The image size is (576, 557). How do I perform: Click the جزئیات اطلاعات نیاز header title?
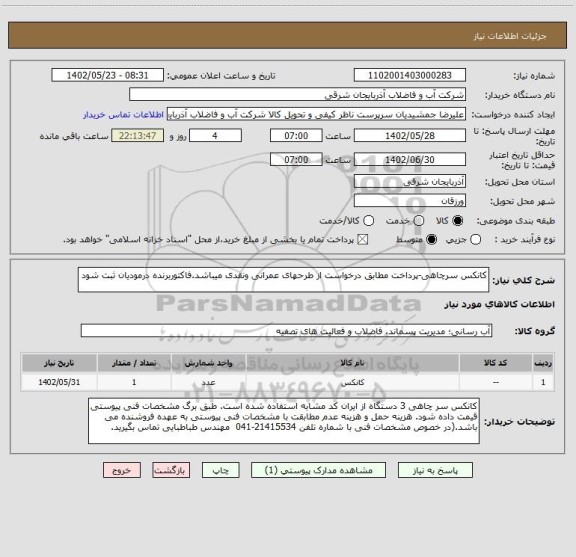tap(510, 36)
